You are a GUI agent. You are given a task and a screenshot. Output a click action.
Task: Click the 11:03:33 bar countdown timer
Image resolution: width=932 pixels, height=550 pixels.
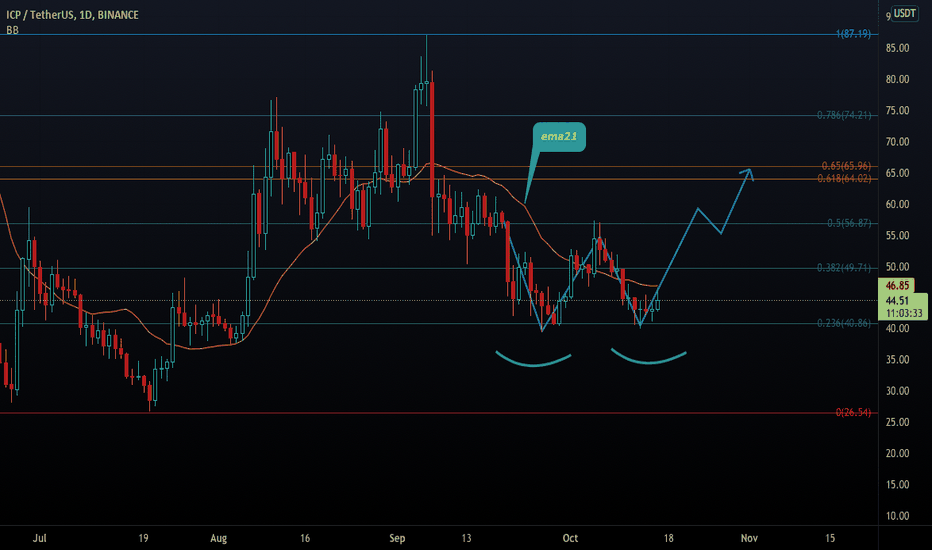click(x=904, y=313)
